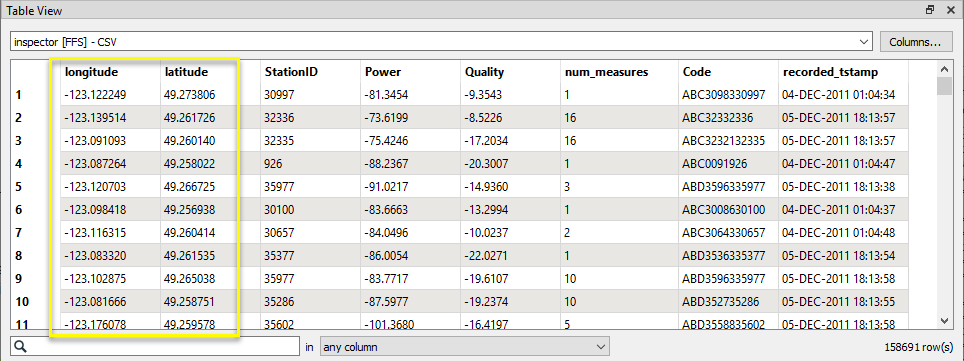Sort by the longitude column header
The height and width of the screenshot is (361, 964).
click(110, 72)
